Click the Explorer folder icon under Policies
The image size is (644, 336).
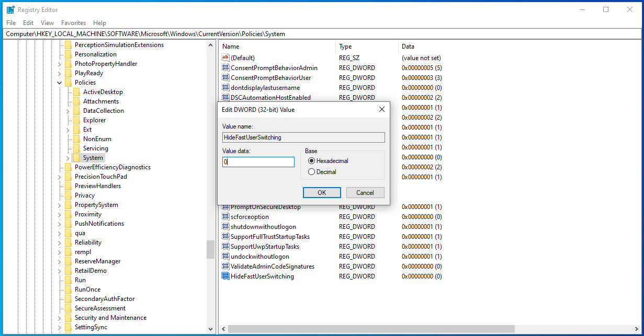coord(76,120)
